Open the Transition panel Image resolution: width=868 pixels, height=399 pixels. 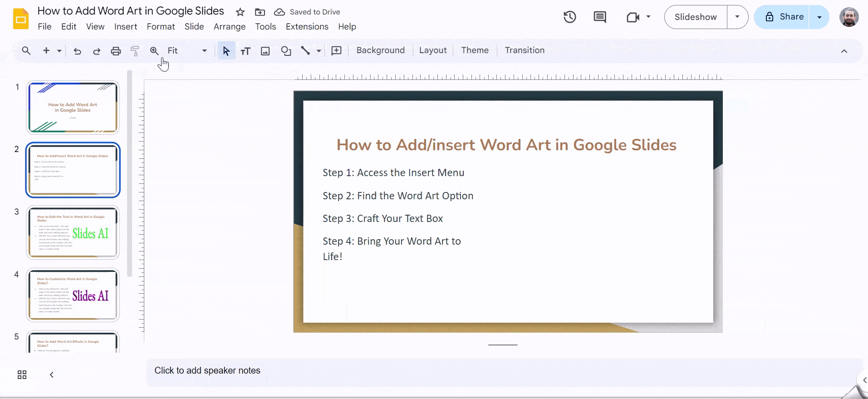pos(525,50)
